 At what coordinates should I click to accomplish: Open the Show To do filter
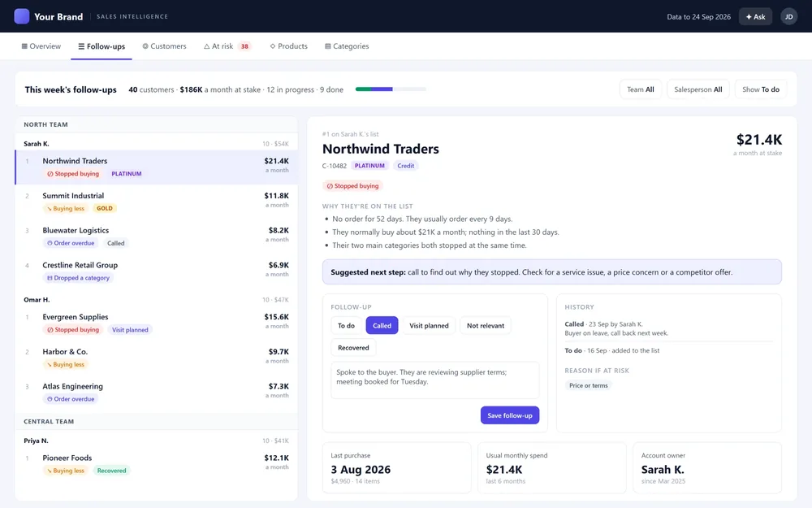[x=761, y=89]
